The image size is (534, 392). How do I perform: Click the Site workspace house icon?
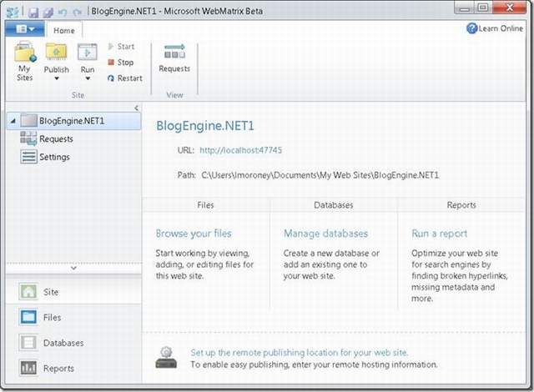28,292
